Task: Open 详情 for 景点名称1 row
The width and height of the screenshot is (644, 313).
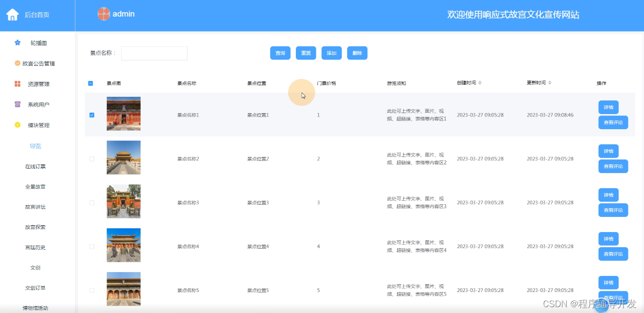Action: coord(608,107)
